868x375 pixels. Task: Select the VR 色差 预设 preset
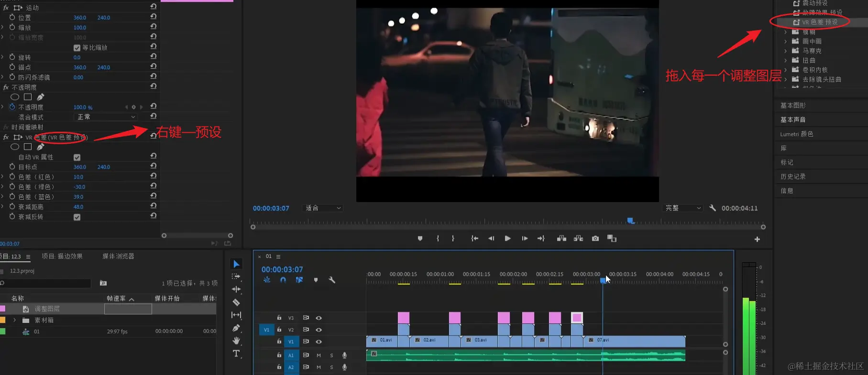coord(819,22)
